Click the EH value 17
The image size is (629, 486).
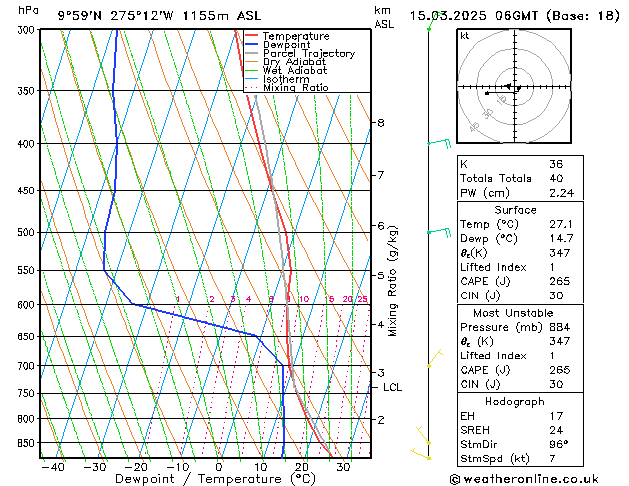(556, 416)
